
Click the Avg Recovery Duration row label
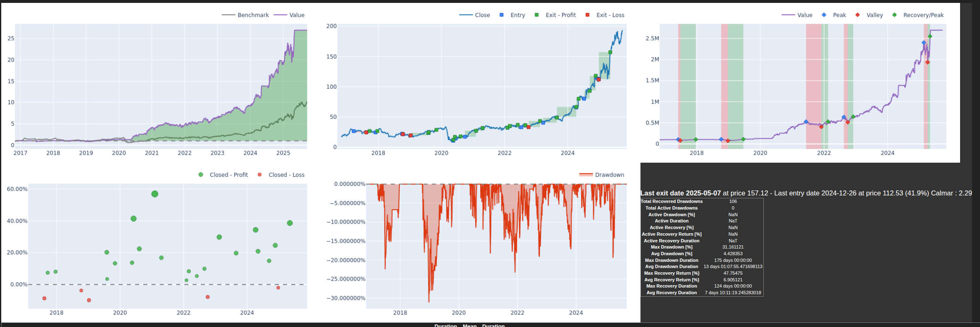[671, 293]
